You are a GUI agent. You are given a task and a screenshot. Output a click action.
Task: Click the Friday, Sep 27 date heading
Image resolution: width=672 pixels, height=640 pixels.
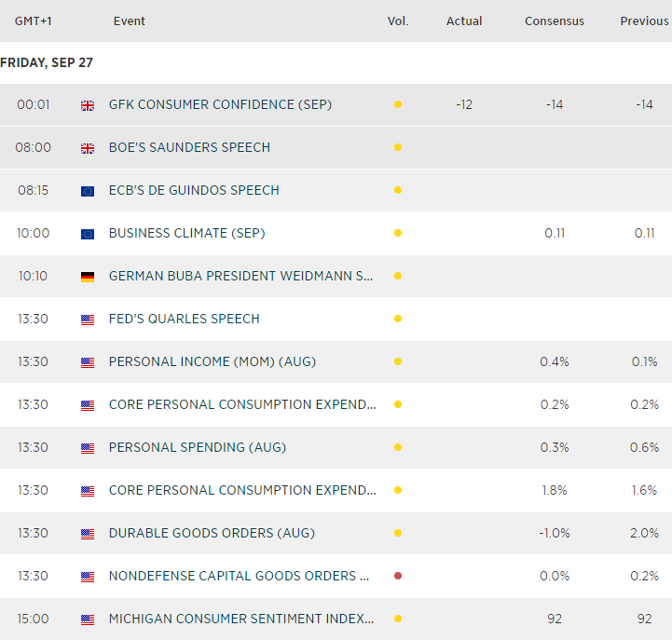point(47,62)
